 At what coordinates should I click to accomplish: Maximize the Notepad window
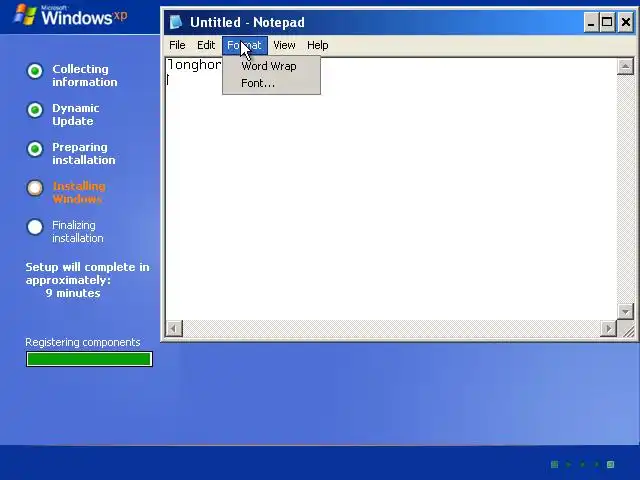(x=607, y=22)
